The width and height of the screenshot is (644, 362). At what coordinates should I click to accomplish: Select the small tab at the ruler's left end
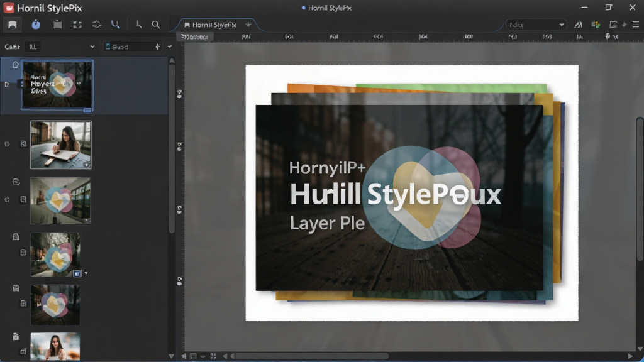coord(195,36)
